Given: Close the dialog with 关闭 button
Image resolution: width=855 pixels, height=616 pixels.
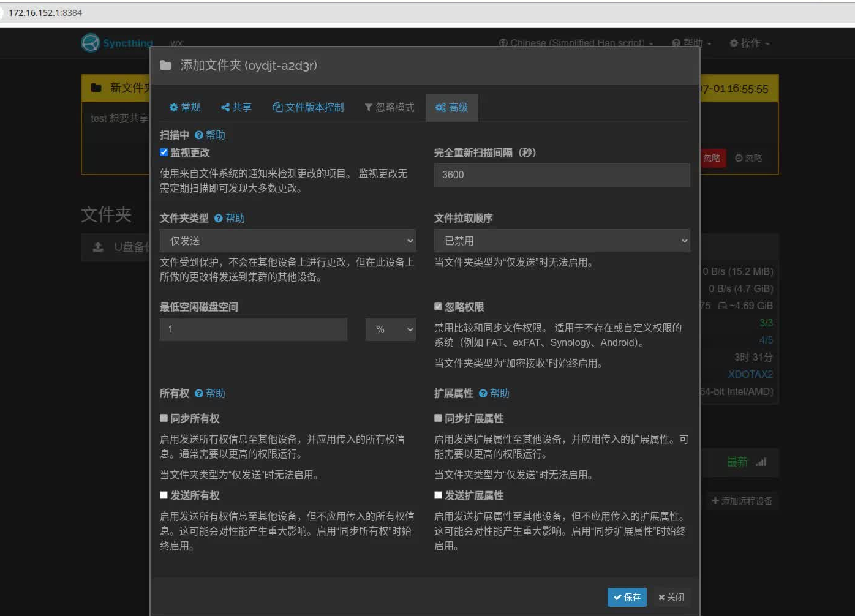Looking at the screenshot, I should pyautogui.click(x=671, y=597).
